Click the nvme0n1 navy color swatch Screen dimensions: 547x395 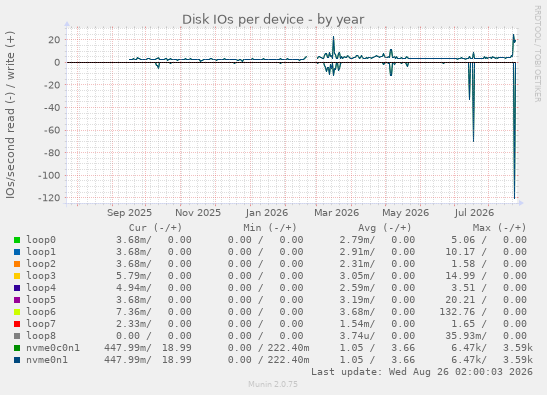(17, 360)
